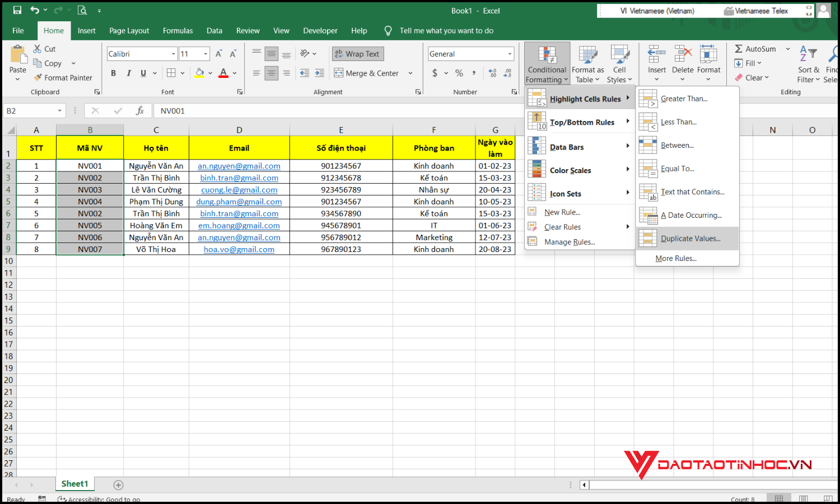Open the Format cells menu icon
Viewport: 840px width, 504px height.
pyautogui.click(x=708, y=54)
